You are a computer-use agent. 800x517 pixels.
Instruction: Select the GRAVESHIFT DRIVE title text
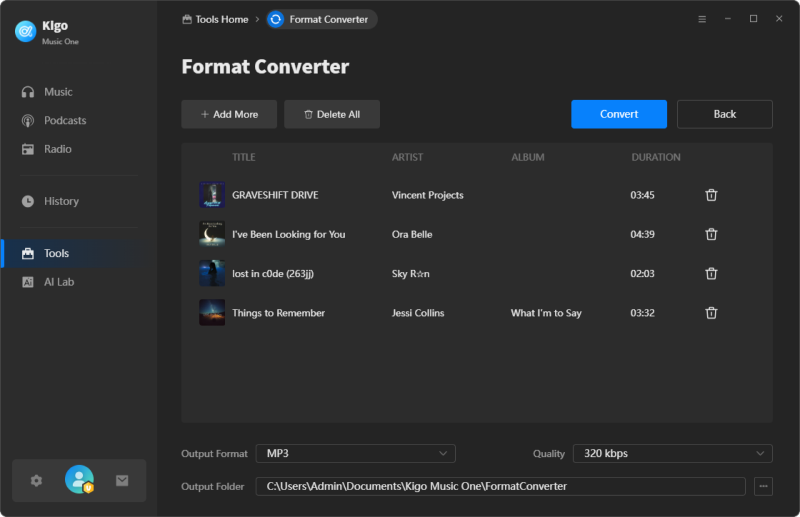click(x=275, y=195)
